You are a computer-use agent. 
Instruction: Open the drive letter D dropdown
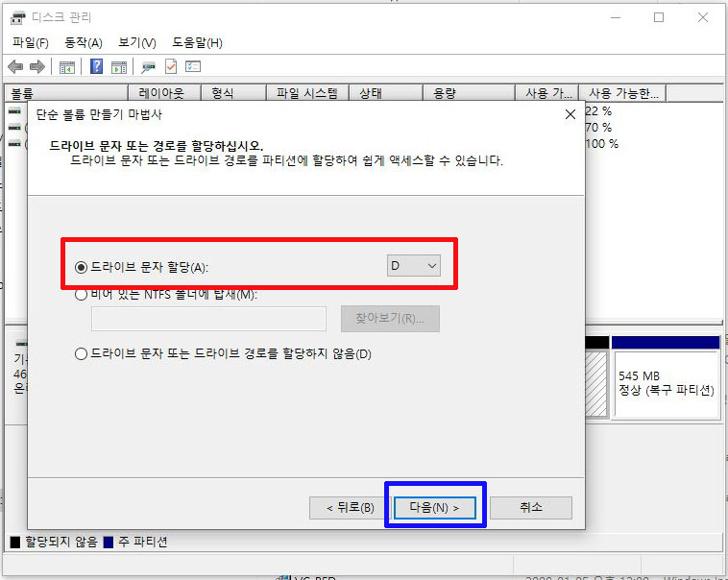point(414,266)
